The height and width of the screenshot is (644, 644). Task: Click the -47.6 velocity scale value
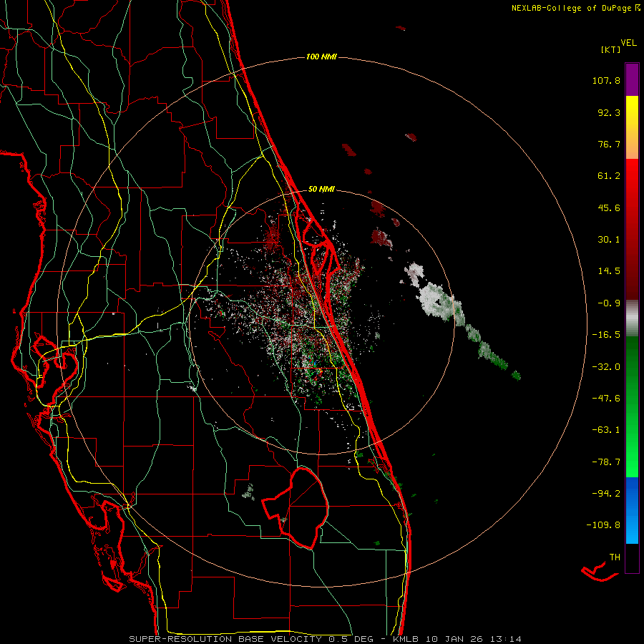coord(606,399)
